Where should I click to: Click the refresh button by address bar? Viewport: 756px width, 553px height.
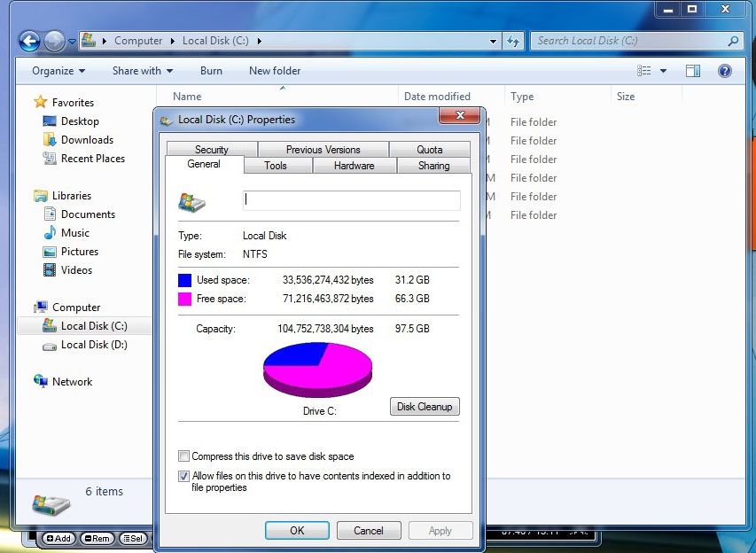pos(513,42)
